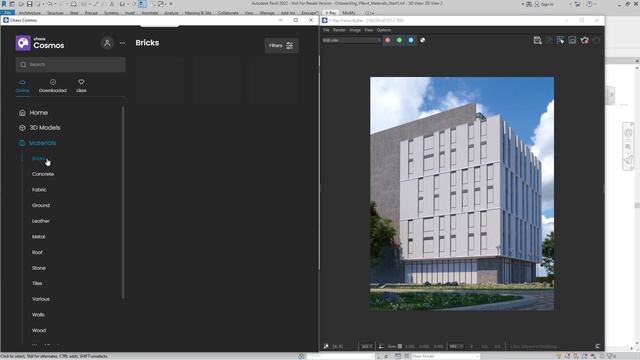This screenshot has height=360, width=640.
Task: Click into the Cosmos Search field
Action: tap(71, 64)
